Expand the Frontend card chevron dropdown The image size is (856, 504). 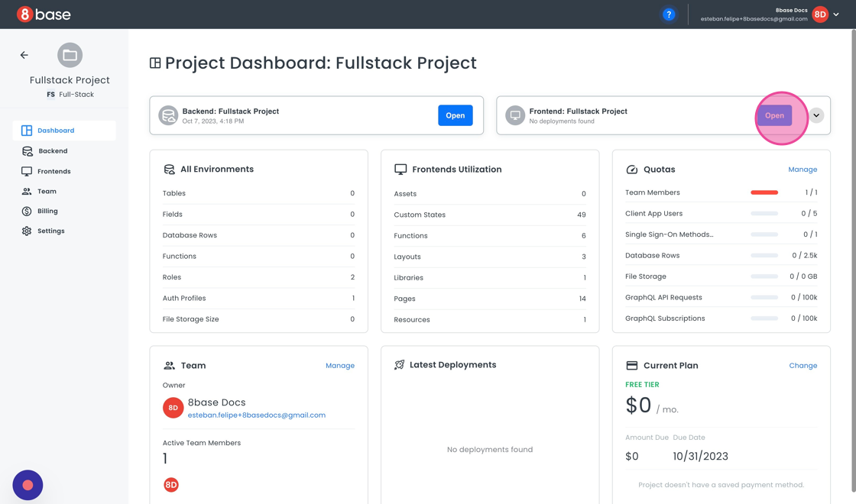click(x=816, y=115)
